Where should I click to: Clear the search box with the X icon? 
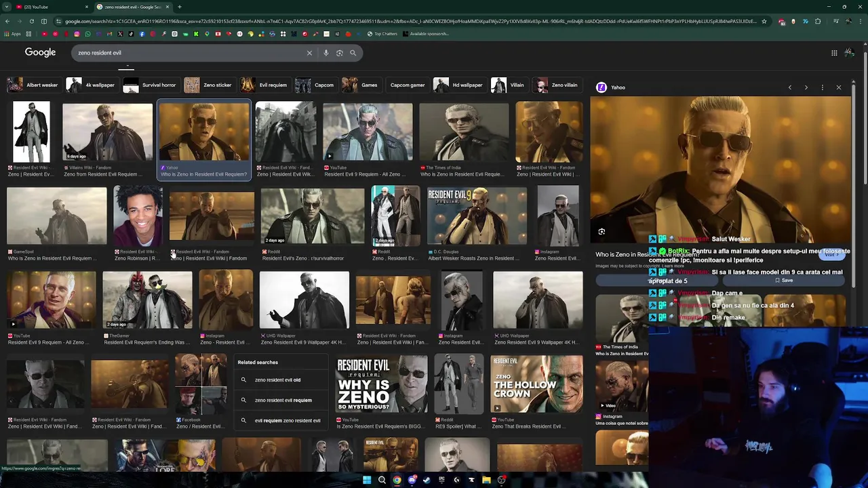point(309,53)
